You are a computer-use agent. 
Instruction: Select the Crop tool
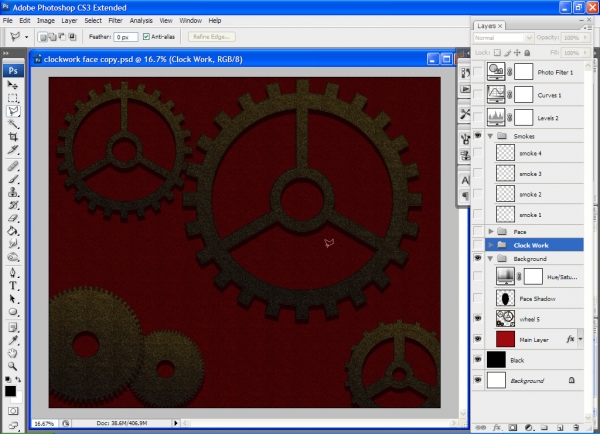click(13, 137)
